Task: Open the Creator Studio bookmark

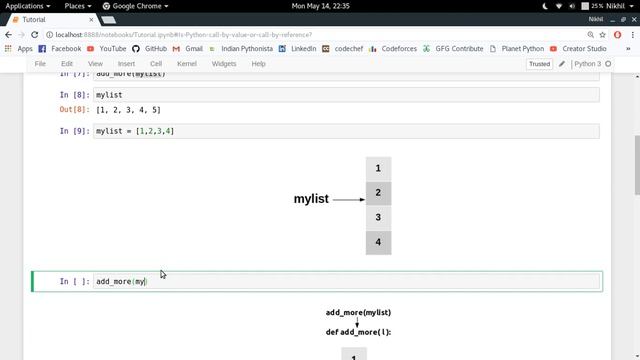Action: click(578, 49)
